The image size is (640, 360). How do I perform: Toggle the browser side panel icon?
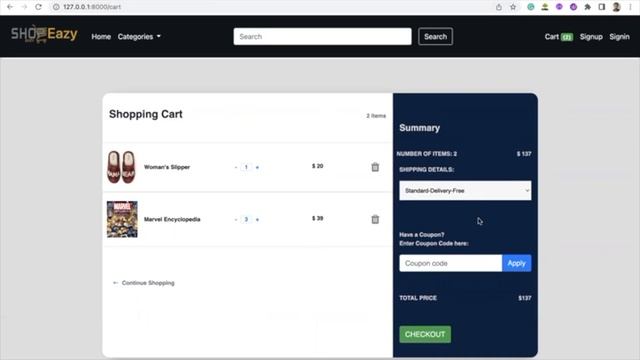[602, 7]
